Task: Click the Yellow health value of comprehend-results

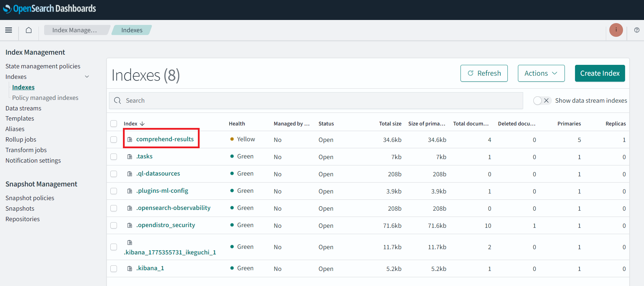Action: [x=246, y=139]
